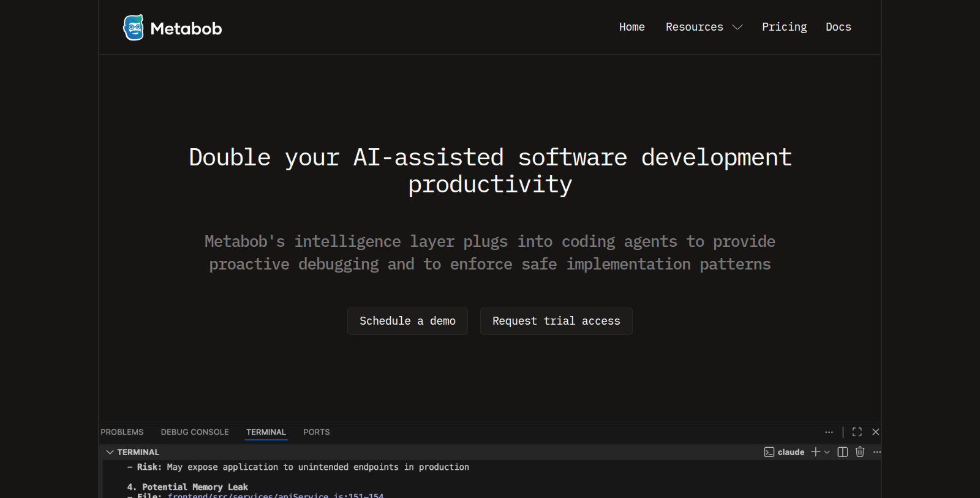Expand the Resources navigation dropdown

(x=704, y=27)
